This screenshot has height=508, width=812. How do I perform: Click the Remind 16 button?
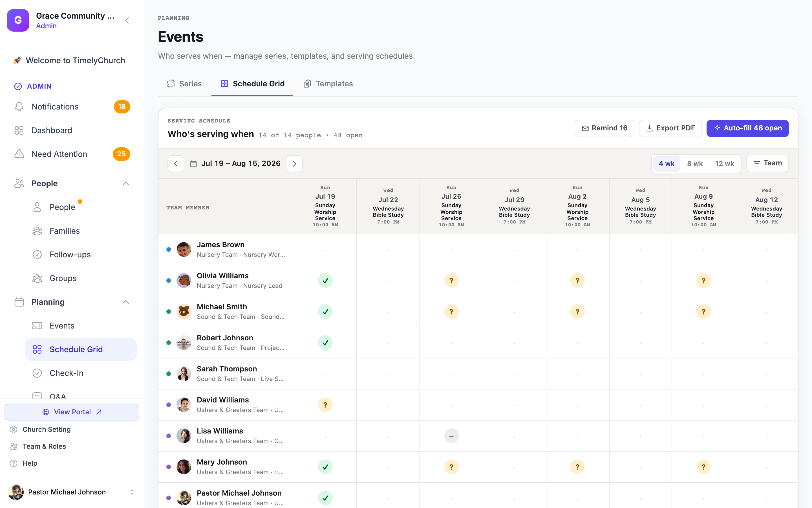(x=604, y=128)
